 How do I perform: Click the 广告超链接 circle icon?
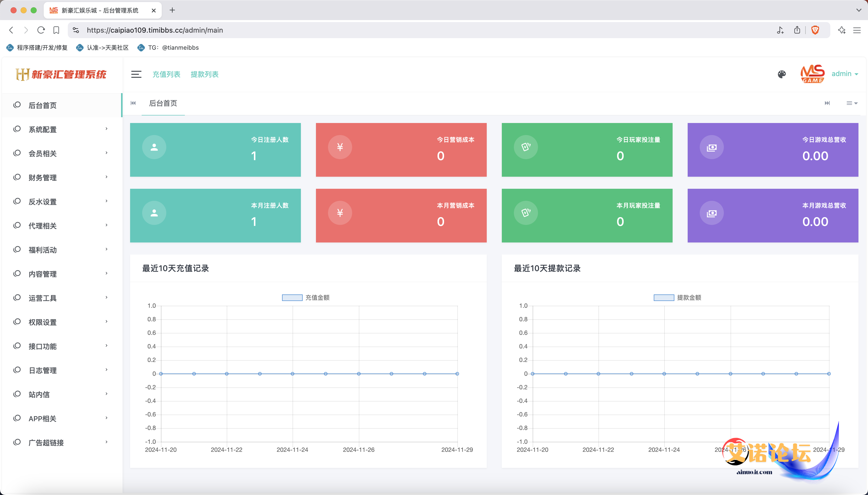pyautogui.click(x=17, y=442)
